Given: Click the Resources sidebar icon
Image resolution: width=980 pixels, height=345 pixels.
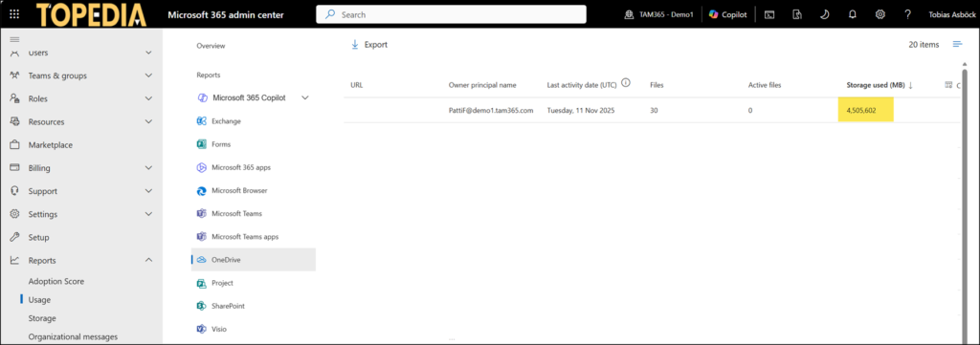Looking at the screenshot, I should [15, 121].
